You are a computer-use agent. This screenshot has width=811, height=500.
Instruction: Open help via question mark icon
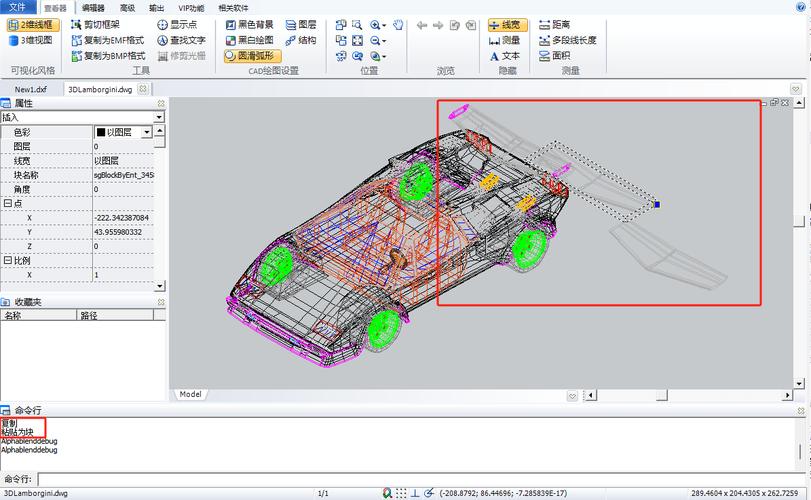[x=801, y=7]
